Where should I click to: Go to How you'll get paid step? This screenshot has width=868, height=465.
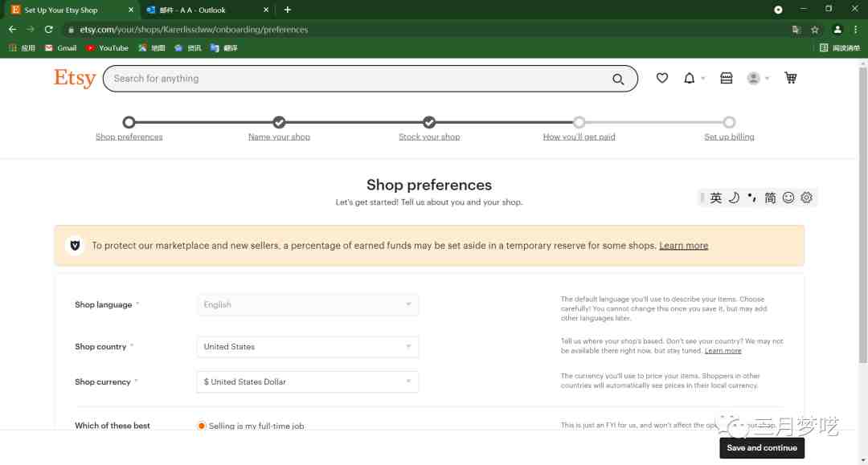click(x=579, y=137)
